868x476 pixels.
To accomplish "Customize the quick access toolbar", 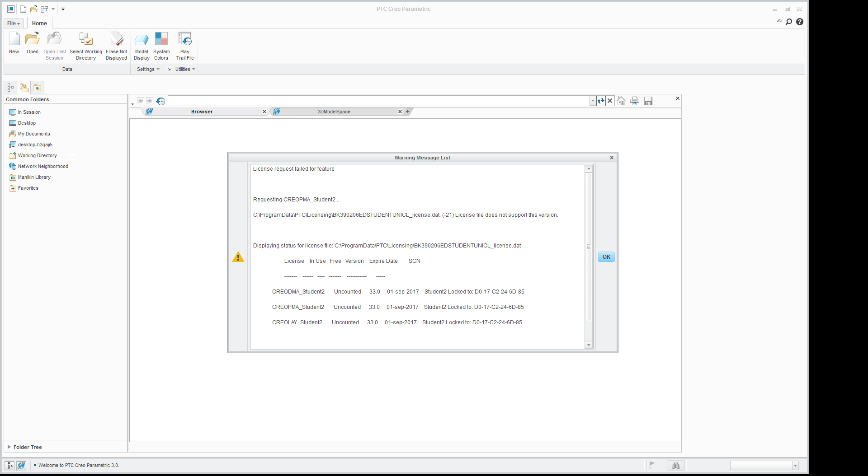I will pos(63,9).
